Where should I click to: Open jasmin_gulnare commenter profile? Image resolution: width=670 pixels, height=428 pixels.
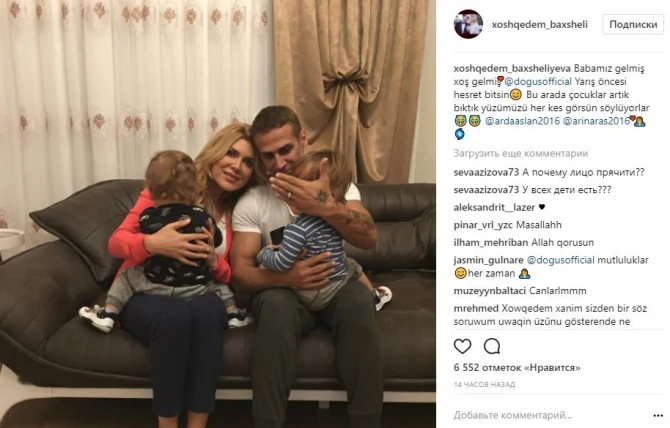point(488,260)
